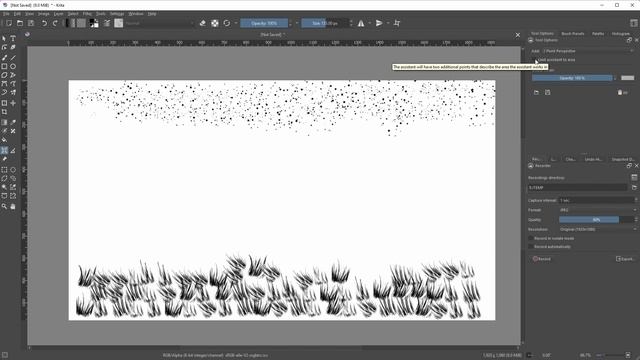Screen dimensions: 640x360
Task: Click the fill patterns button in toolbar
Action: 81,23
